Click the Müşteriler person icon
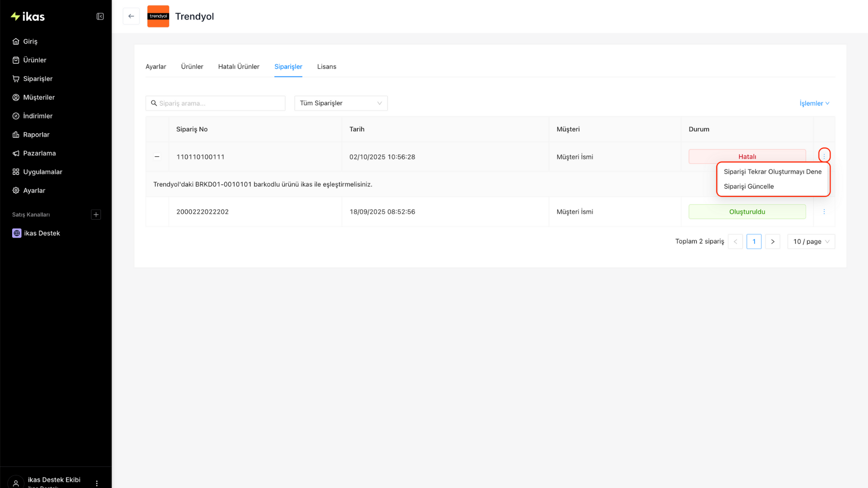868x488 pixels. point(16,98)
